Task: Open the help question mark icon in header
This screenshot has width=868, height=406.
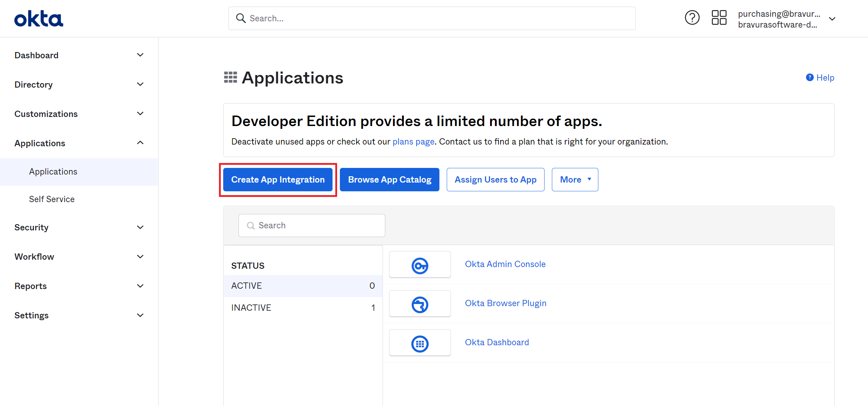Action: 692,18
